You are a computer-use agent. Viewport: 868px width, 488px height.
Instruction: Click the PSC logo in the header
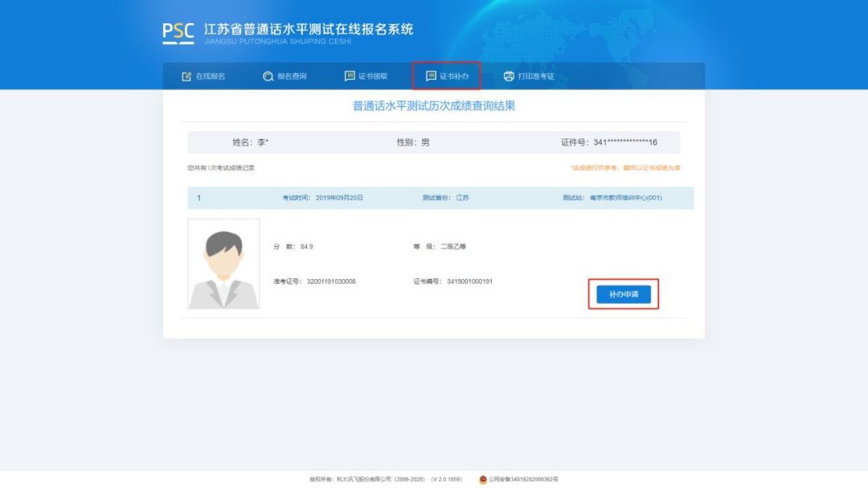pyautogui.click(x=178, y=33)
